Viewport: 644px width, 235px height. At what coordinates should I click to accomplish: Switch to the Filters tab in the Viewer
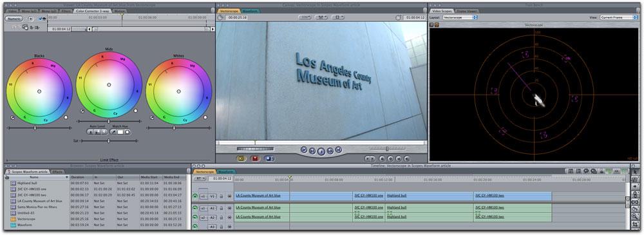pos(66,11)
